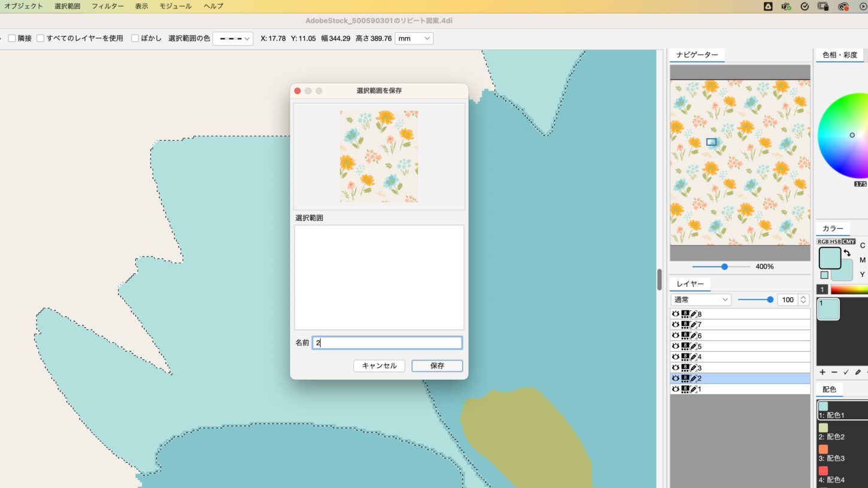The height and width of the screenshot is (488, 868).
Task: Click the pencil edit icon under the color palette
Action: (858, 372)
